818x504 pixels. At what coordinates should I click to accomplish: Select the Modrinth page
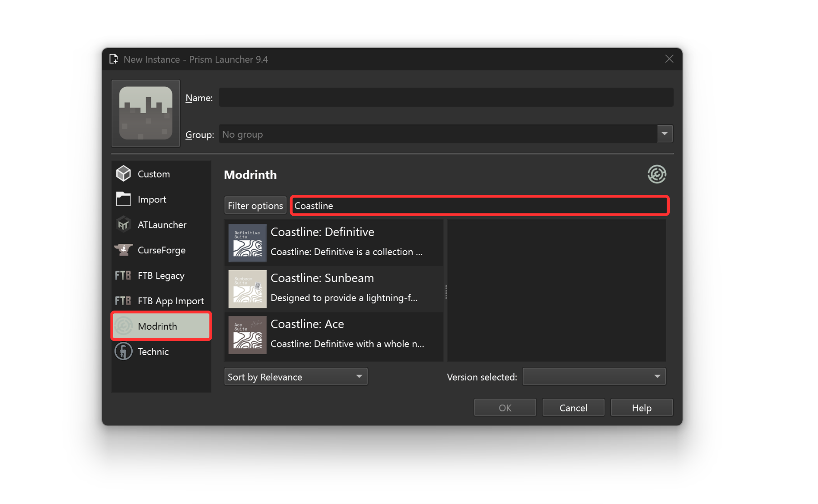pos(161,326)
